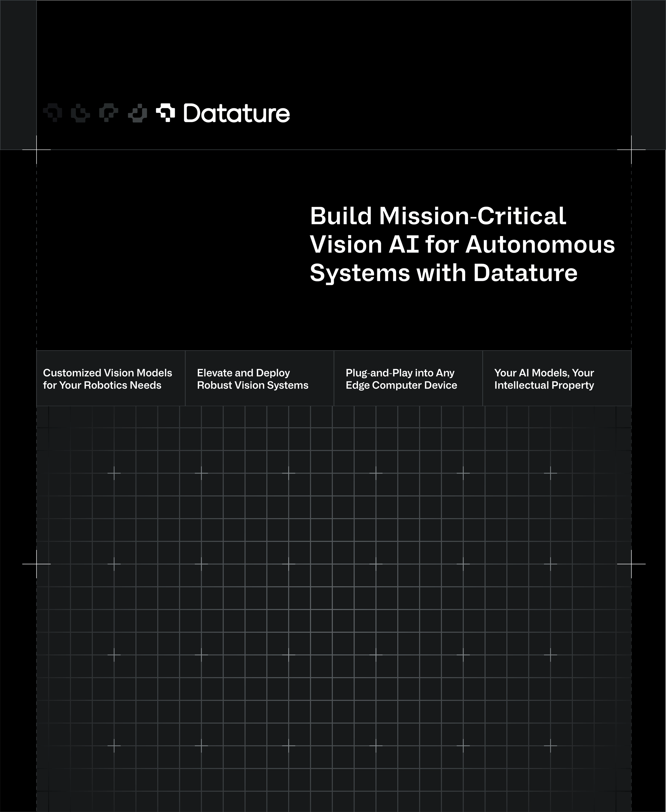666x812 pixels.
Task: Click the grey side strip at top-right corner
Action: [648, 75]
